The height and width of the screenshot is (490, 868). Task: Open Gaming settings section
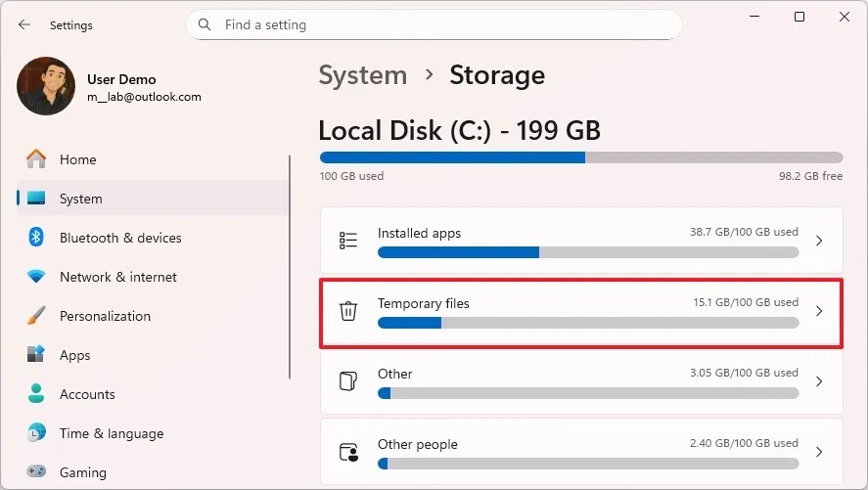pos(153,472)
